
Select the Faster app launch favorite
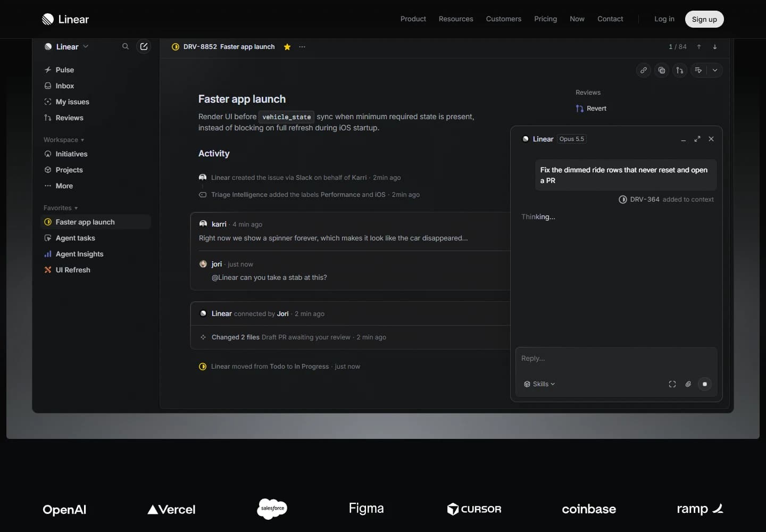click(x=96, y=222)
